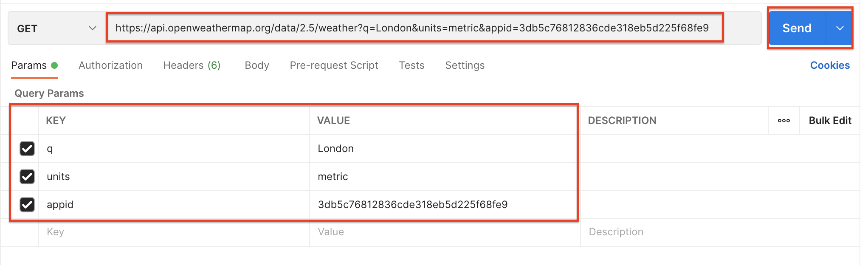
Task: Select the Body tab
Action: [257, 65]
